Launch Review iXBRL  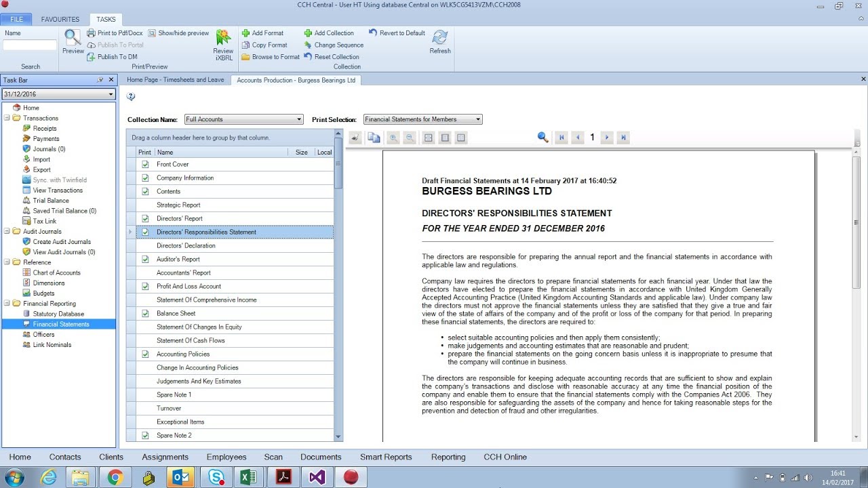pyautogui.click(x=223, y=45)
